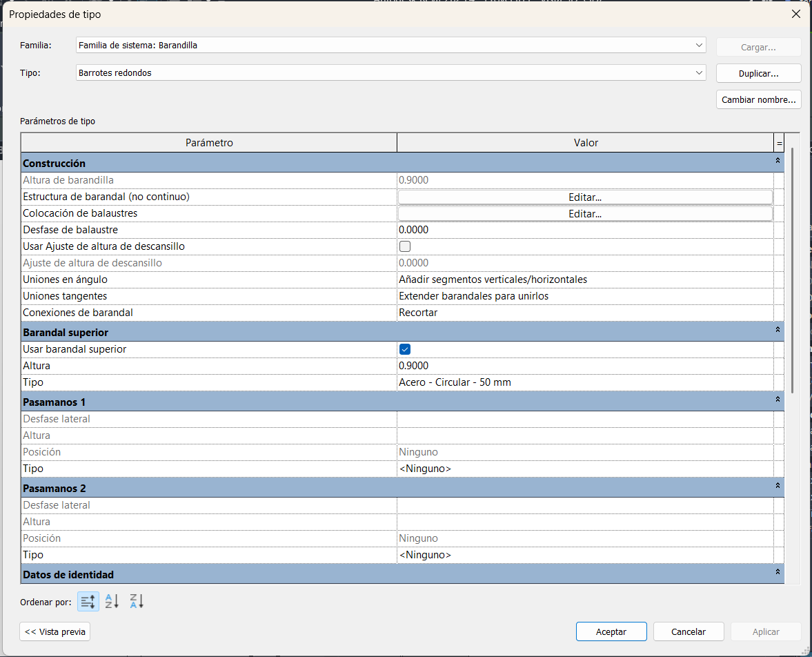Click the group-by-category sort icon
The height and width of the screenshot is (657, 812).
tap(88, 601)
